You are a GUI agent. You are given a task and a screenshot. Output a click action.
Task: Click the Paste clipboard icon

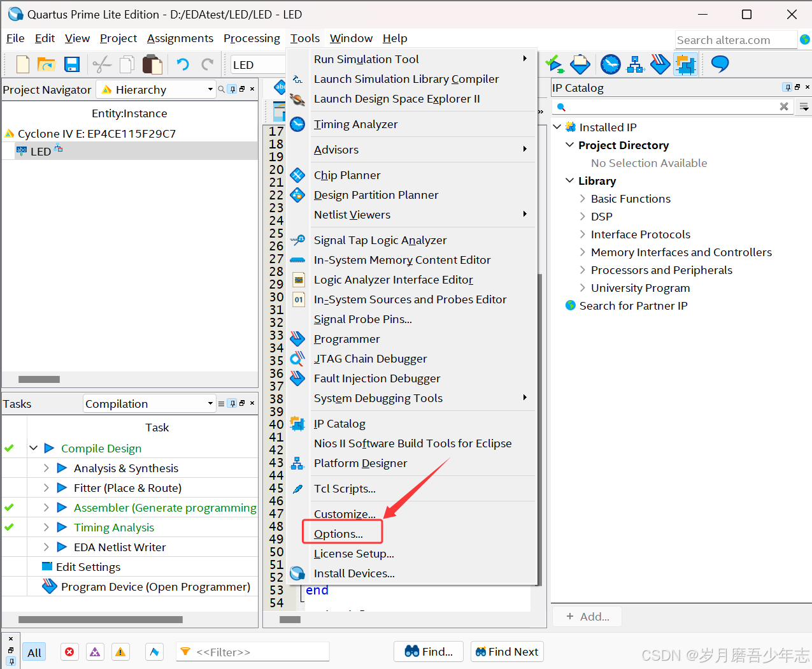[x=152, y=64]
